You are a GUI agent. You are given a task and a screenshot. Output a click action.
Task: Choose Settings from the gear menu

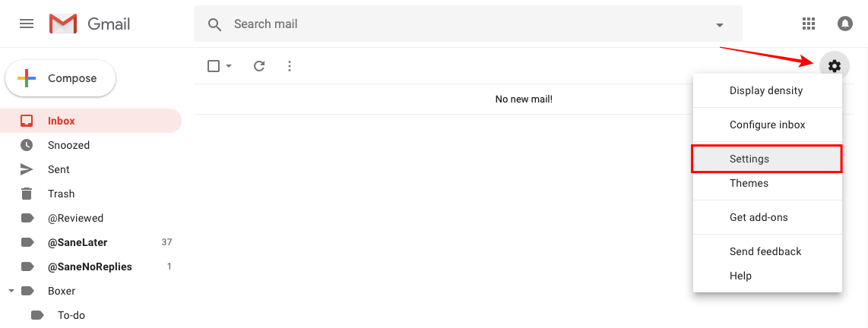coord(767,159)
